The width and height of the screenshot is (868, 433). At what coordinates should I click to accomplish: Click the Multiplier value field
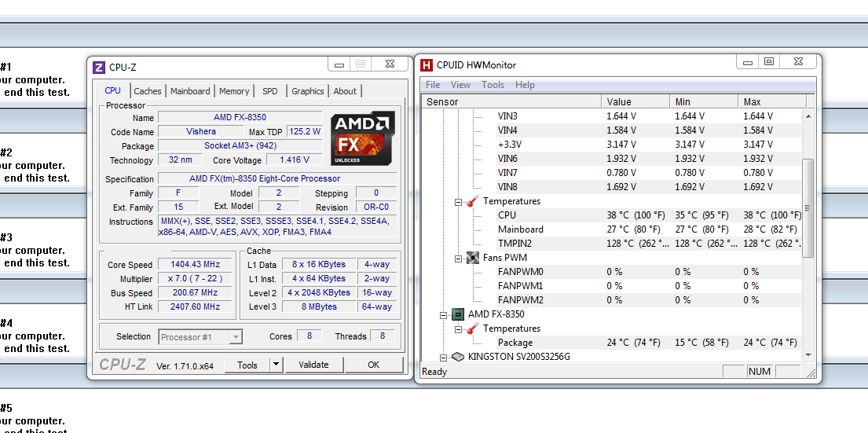point(196,278)
